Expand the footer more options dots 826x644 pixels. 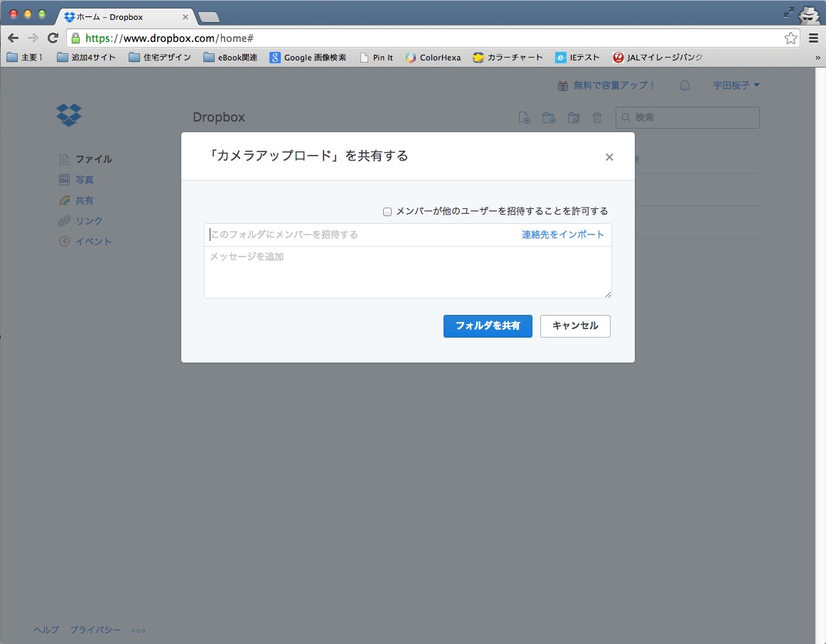(x=138, y=630)
